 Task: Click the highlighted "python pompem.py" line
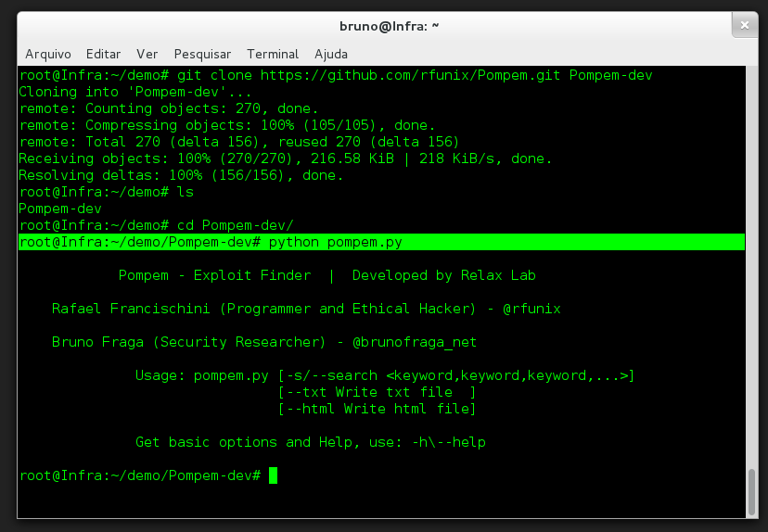pos(381,242)
